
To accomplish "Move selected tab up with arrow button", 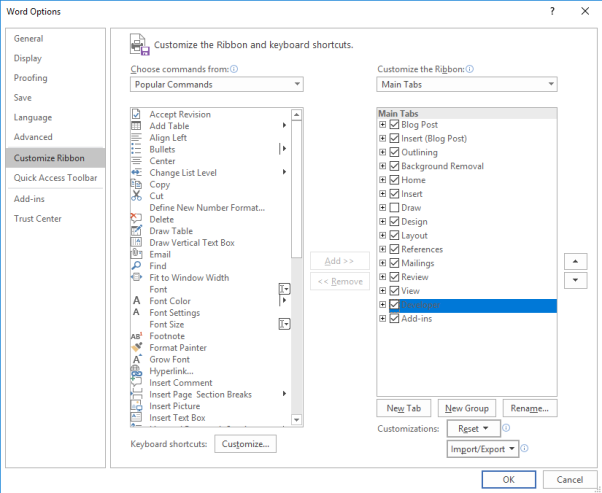I will (x=575, y=261).
